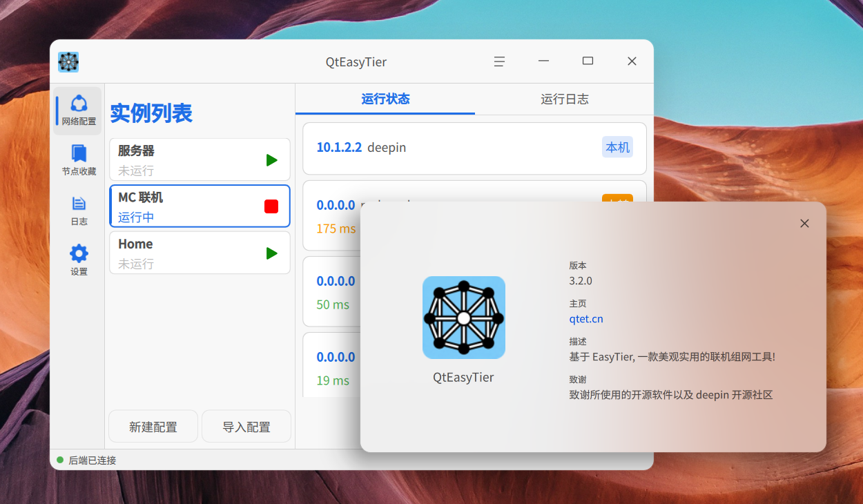Open the 节点收藏 bookmarks page
Image resolution: width=863 pixels, height=504 pixels.
click(79, 160)
